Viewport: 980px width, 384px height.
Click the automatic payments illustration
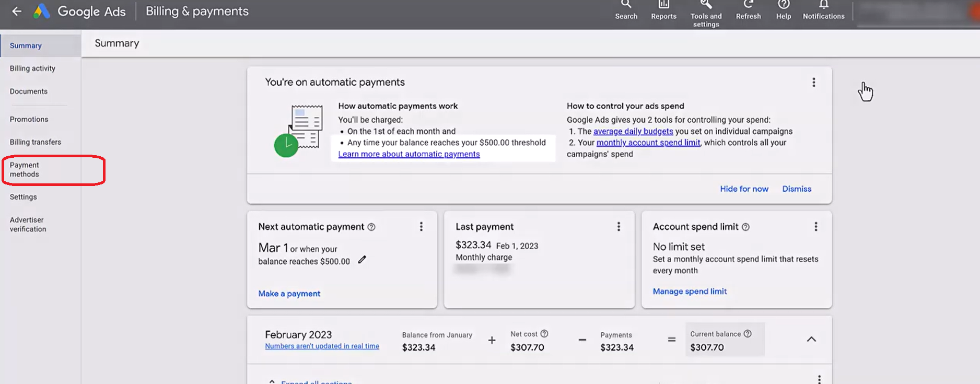pyautogui.click(x=299, y=131)
